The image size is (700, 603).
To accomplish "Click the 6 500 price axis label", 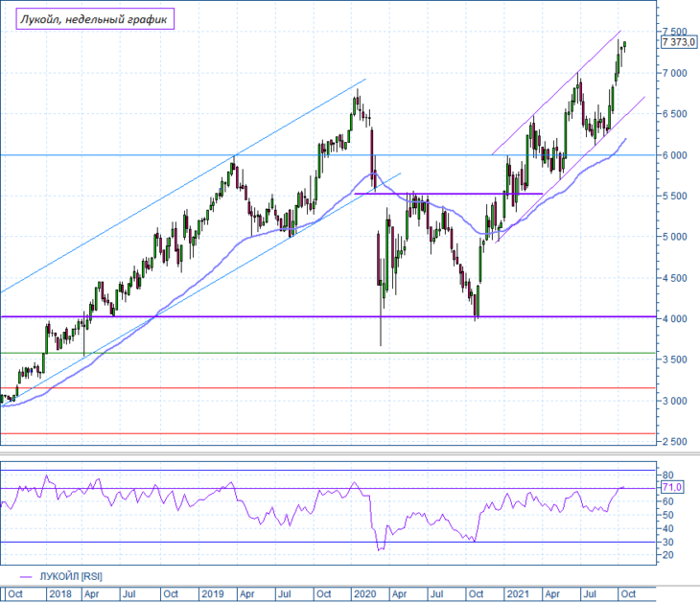I will [x=674, y=114].
